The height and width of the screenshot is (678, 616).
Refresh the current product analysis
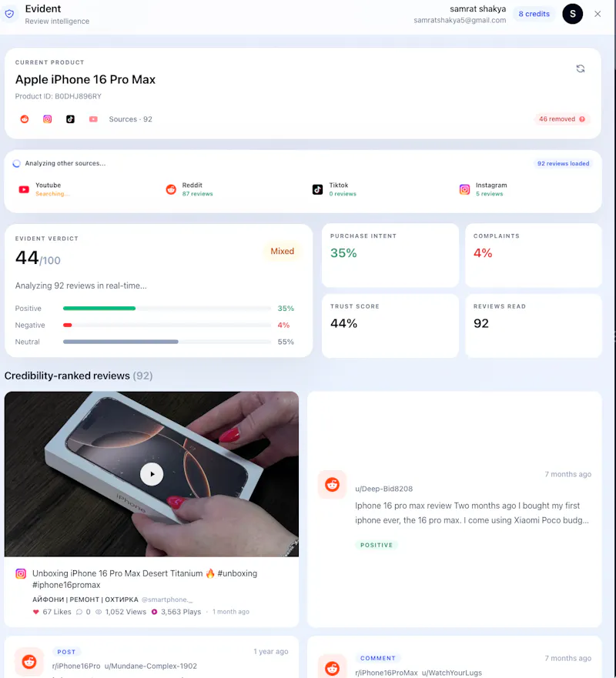(581, 68)
